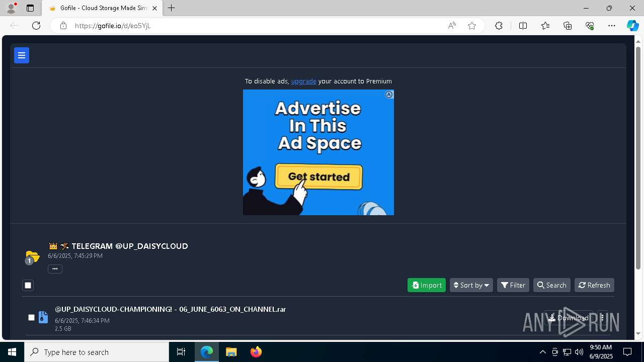The height and width of the screenshot is (362, 644).
Task: Click the Edge icon in the taskbar
Action: point(207,352)
